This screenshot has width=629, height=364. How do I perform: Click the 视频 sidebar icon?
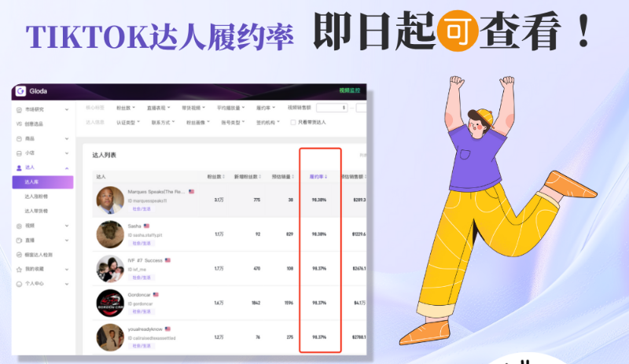[x=19, y=226]
